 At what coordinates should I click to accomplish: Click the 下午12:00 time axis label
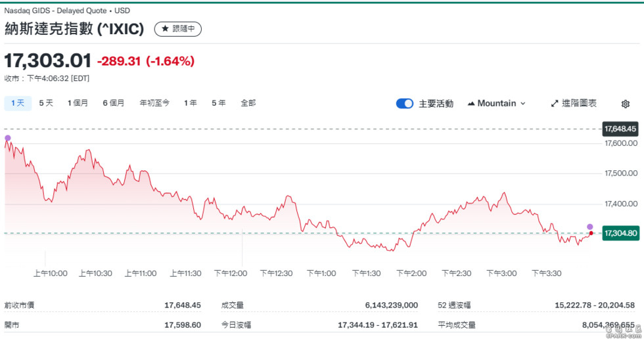tap(231, 273)
